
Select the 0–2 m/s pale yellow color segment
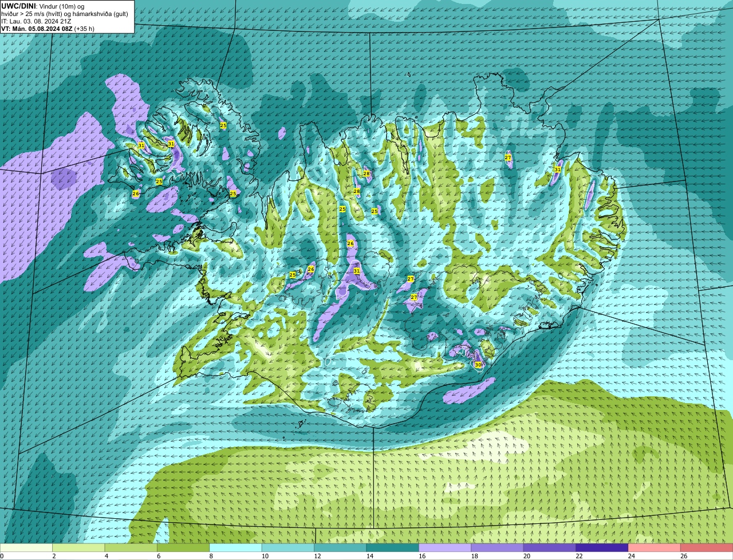26,548
